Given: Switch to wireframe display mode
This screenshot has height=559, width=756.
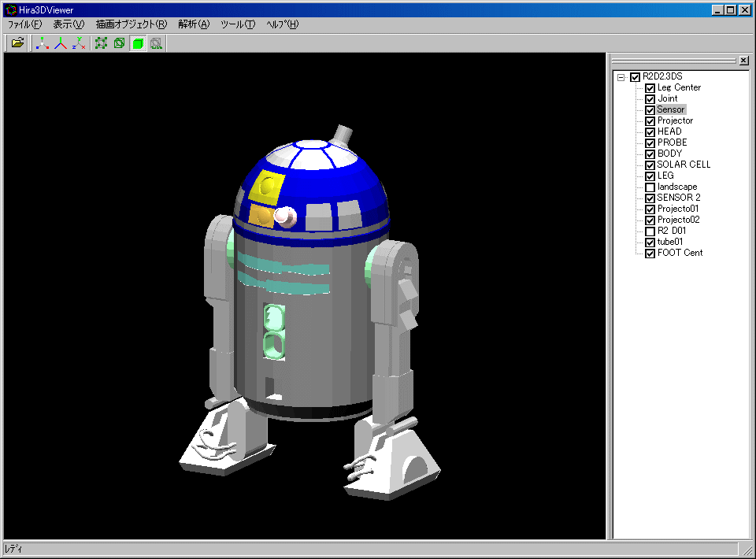Looking at the screenshot, I should pyautogui.click(x=120, y=43).
